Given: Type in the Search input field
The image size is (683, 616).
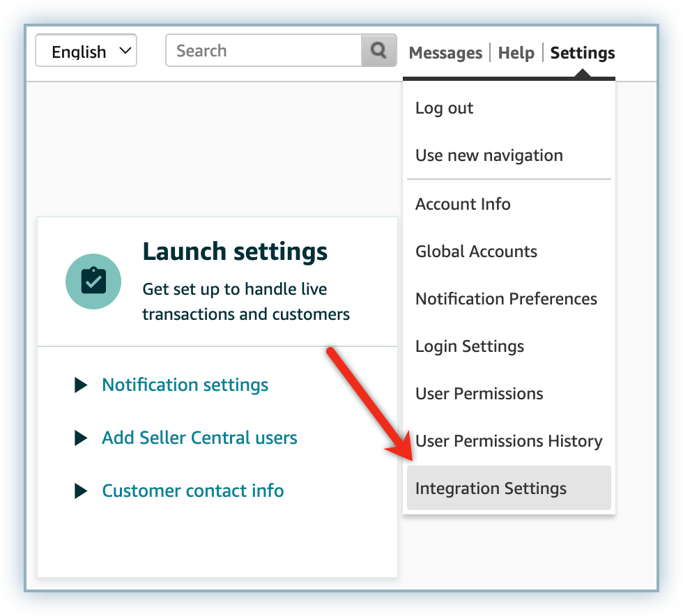Looking at the screenshot, I should pyautogui.click(x=263, y=51).
